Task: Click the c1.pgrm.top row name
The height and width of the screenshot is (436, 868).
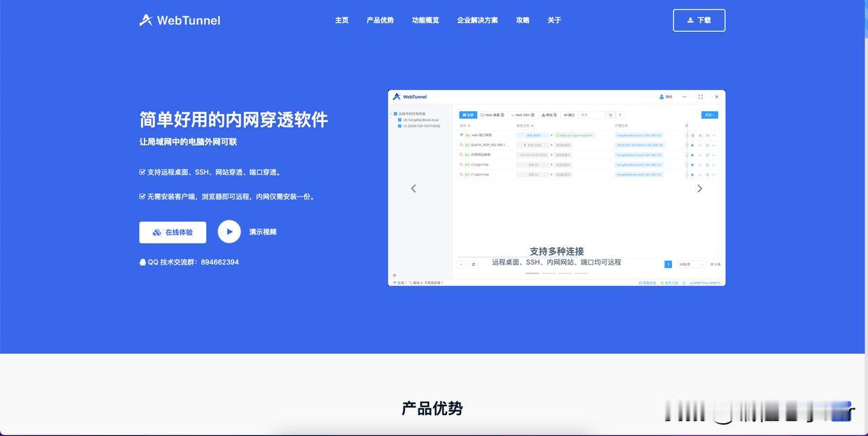Action: [480, 174]
